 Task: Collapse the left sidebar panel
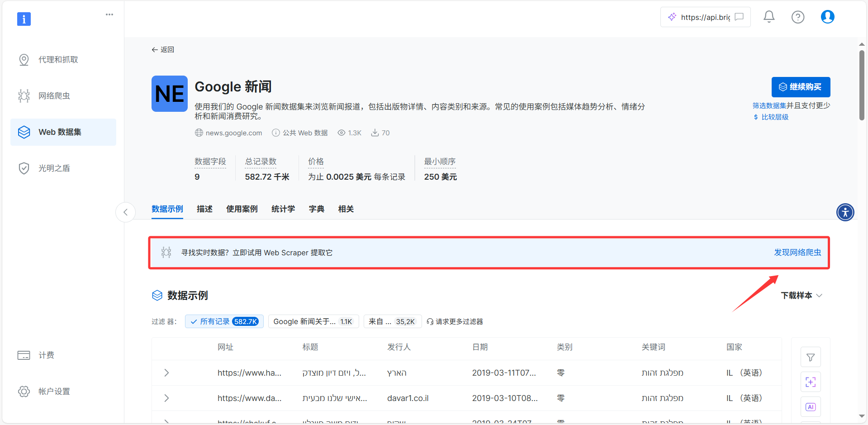tap(125, 212)
